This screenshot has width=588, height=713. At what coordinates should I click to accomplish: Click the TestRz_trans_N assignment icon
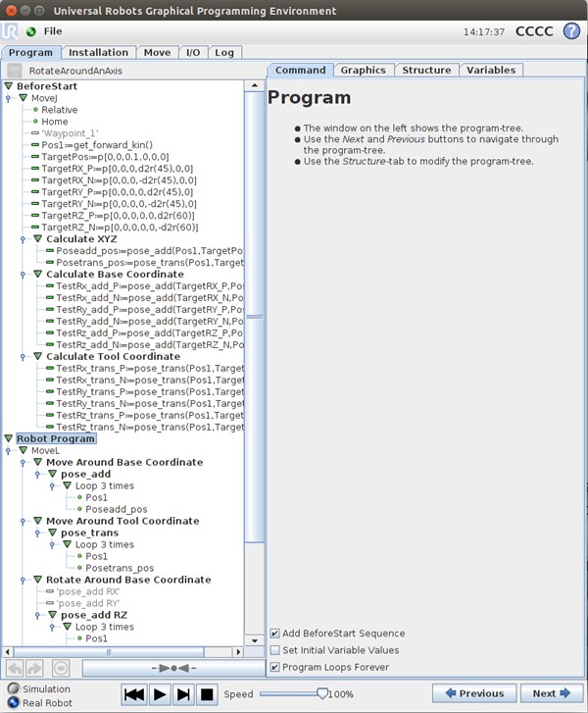pyautogui.click(x=50, y=427)
